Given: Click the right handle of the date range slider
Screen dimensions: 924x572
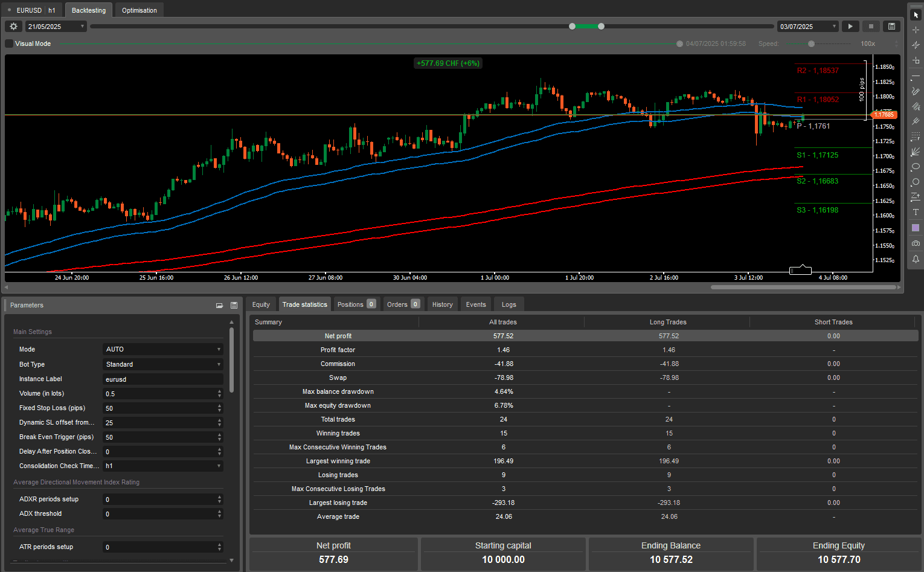Looking at the screenshot, I should tap(601, 26).
